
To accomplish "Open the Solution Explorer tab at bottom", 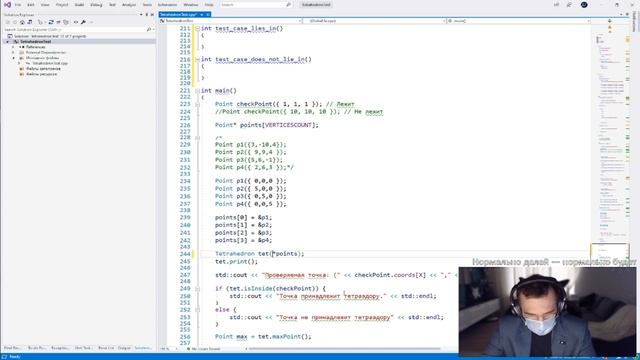I will click(x=143, y=348).
